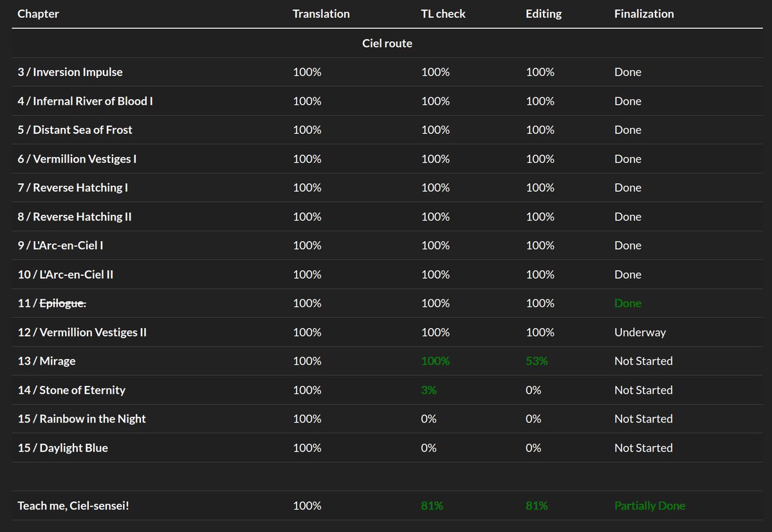Click Not Started for Stone of Eternity
The width and height of the screenshot is (772, 532).
click(643, 390)
